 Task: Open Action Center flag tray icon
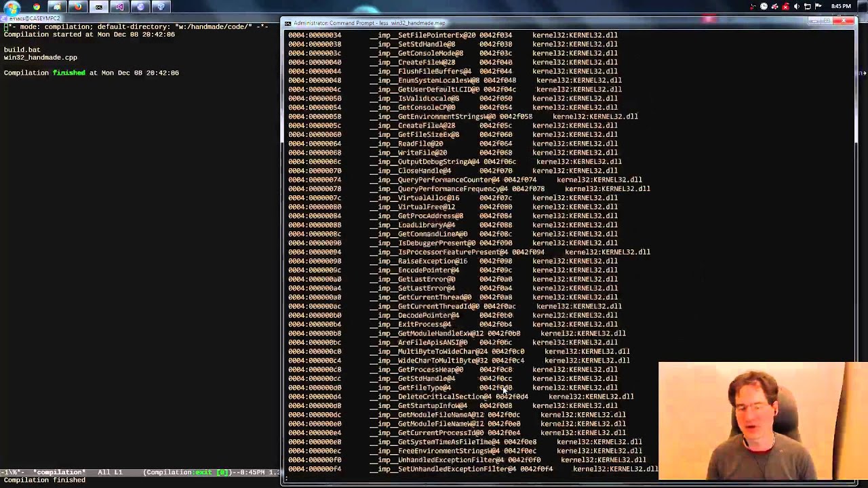click(818, 6)
